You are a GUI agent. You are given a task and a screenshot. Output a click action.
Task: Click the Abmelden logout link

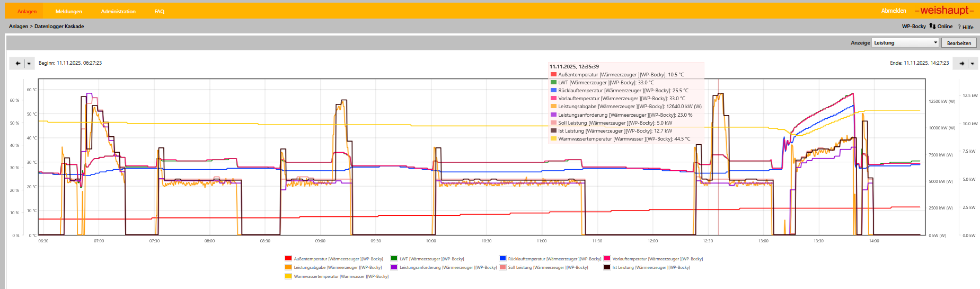tap(894, 11)
